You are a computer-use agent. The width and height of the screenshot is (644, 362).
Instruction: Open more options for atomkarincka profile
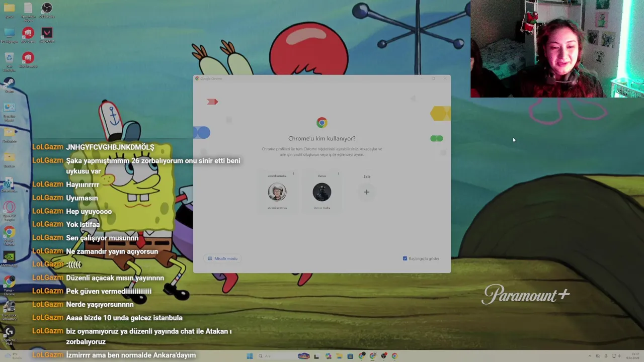293,174
